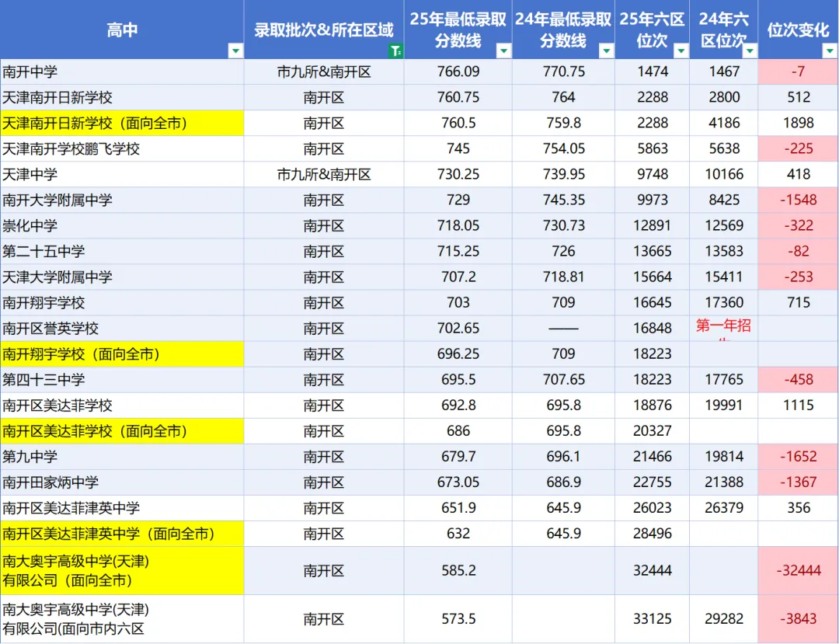Screen dimensions: 839x644
Task: Click the red text 第一年招 cell
Action: (x=723, y=329)
